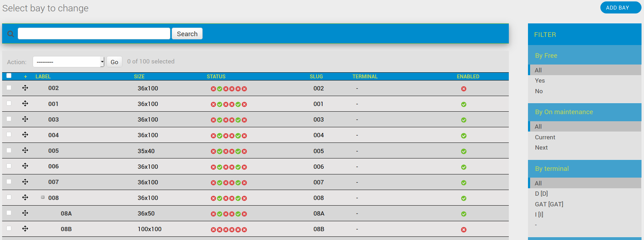Click into the search text field
This screenshot has width=644, height=240.
(94, 34)
